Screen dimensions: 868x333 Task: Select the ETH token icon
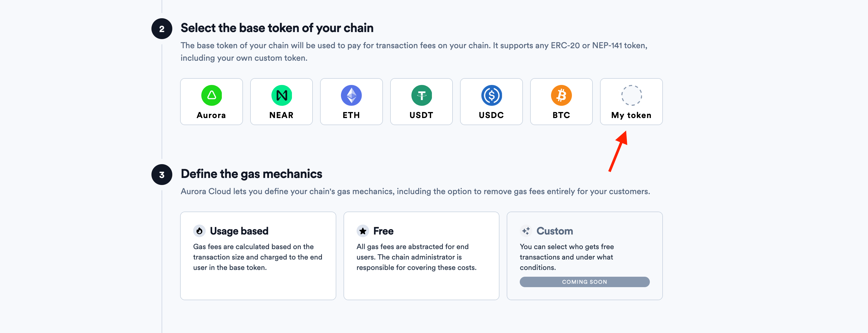point(351,95)
